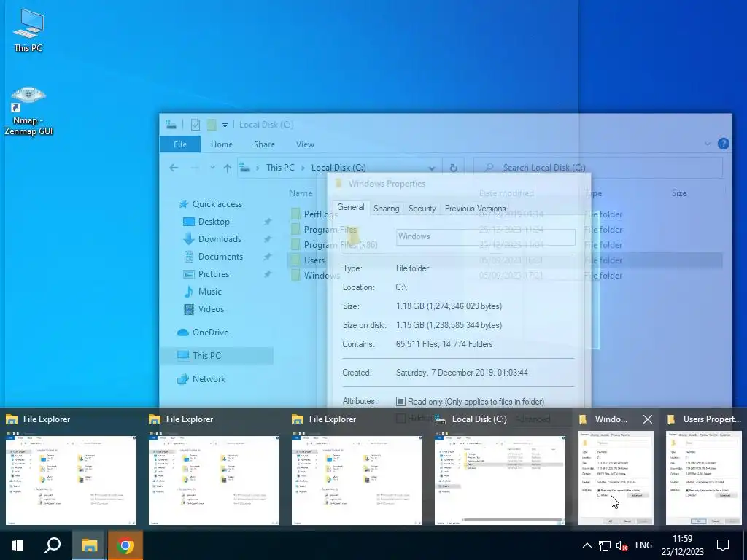Close the Windows Properties preview thumbnail
This screenshot has width=747, height=560.
pyautogui.click(x=648, y=419)
